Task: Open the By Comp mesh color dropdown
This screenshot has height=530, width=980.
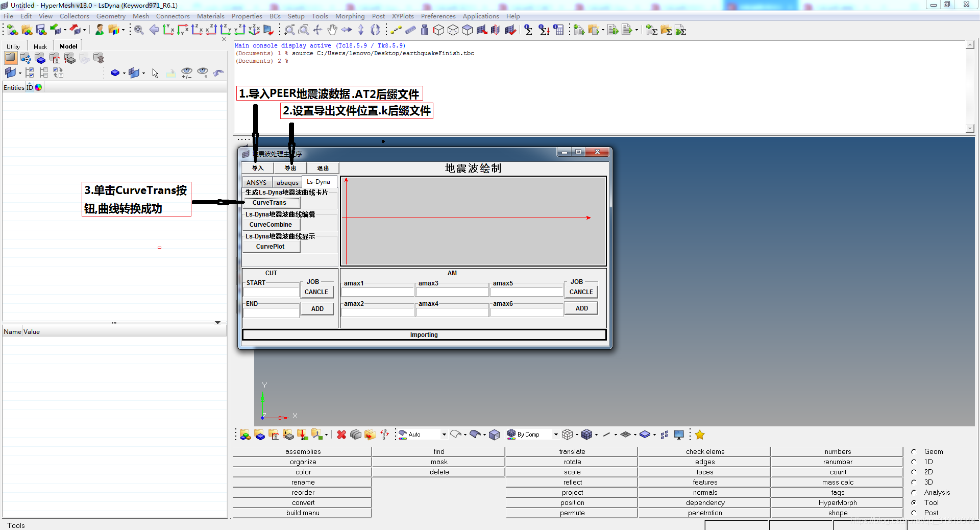Action: (555, 435)
